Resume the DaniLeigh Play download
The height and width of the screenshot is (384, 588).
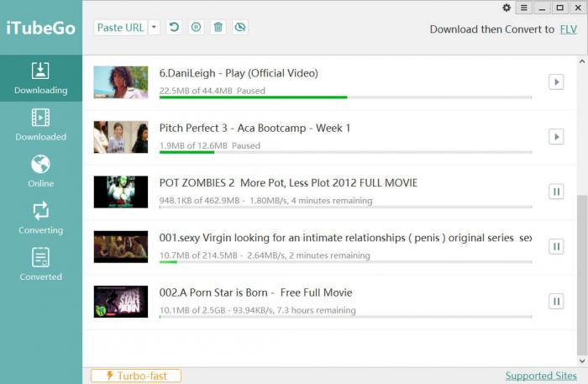pos(556,82)
